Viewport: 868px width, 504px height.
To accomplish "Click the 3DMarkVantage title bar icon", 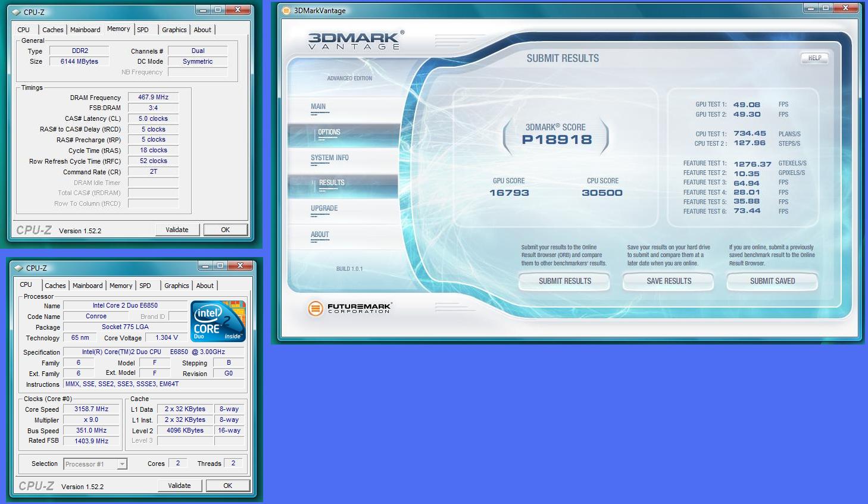I will (286, 10).
